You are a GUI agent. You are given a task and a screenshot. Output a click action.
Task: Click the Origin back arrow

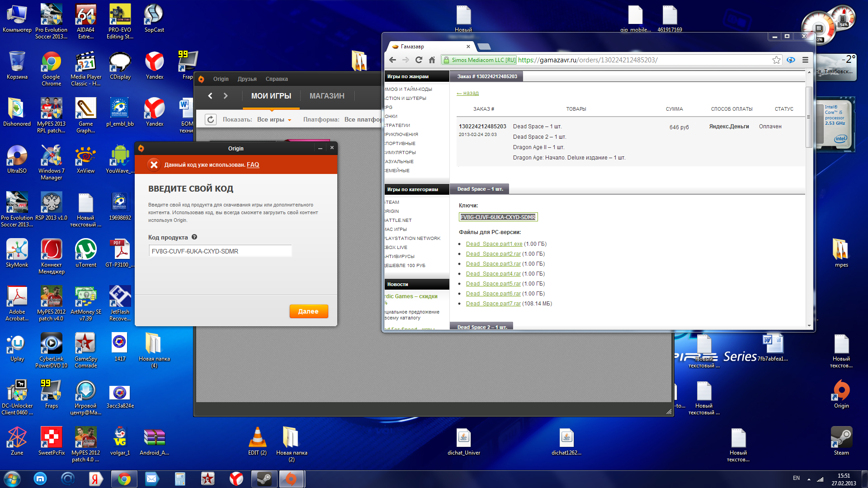(210, 96)
